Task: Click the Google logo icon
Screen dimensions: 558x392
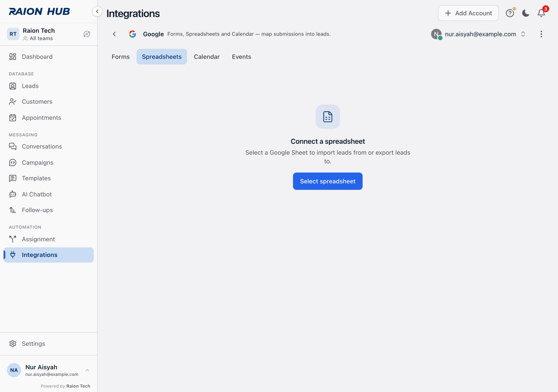Action: point(133,34)
